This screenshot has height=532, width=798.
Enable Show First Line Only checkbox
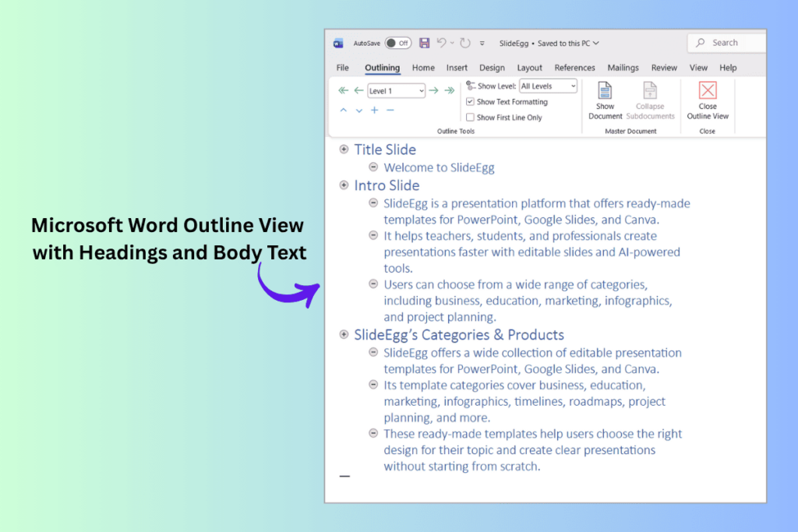470,118
